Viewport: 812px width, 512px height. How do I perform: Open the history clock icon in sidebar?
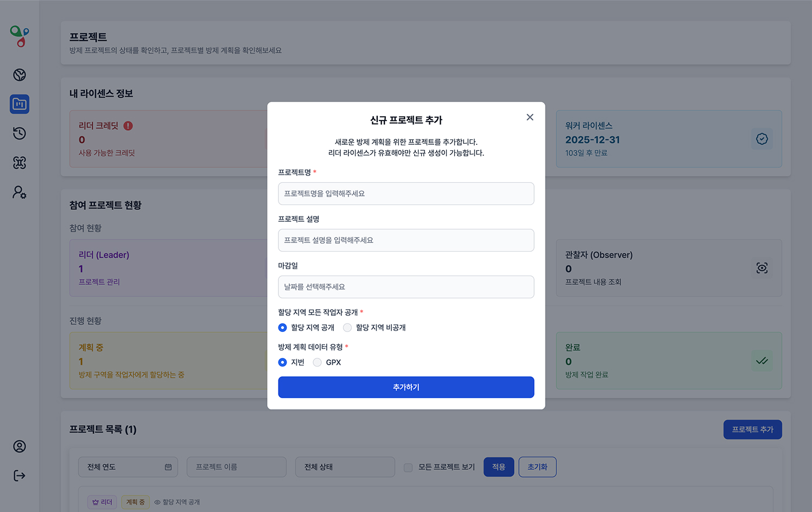pos(20,133)
